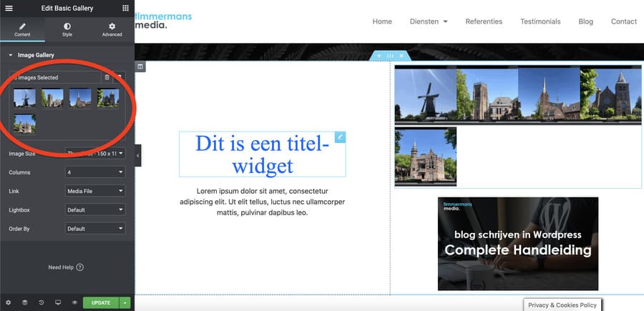Expand the save options arrow beside UPDATE

125,303
